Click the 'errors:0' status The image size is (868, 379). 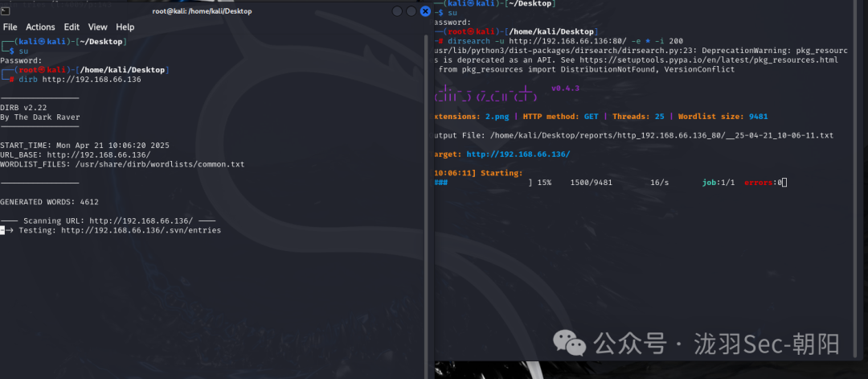pyautogui.click(x=763, y=183)
